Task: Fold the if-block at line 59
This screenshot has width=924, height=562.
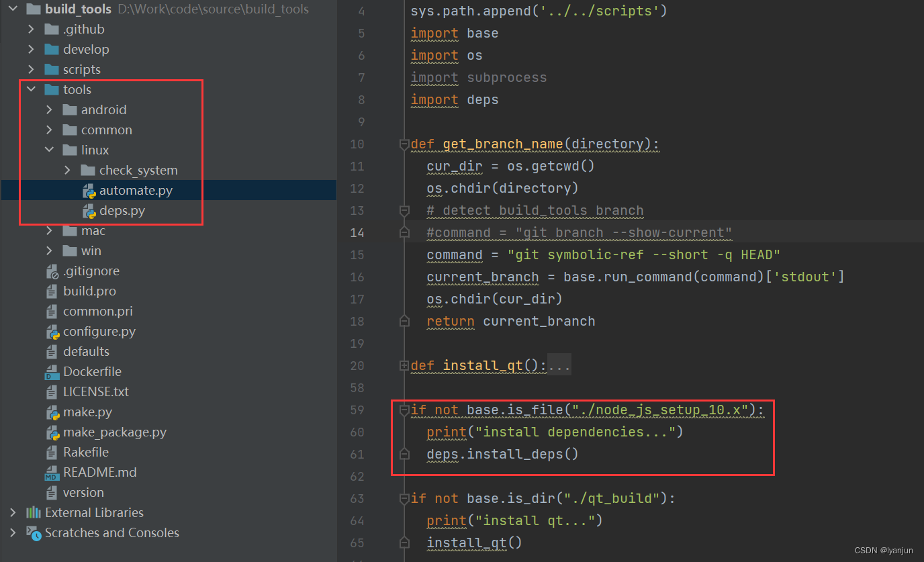Action: pos(404,410)
